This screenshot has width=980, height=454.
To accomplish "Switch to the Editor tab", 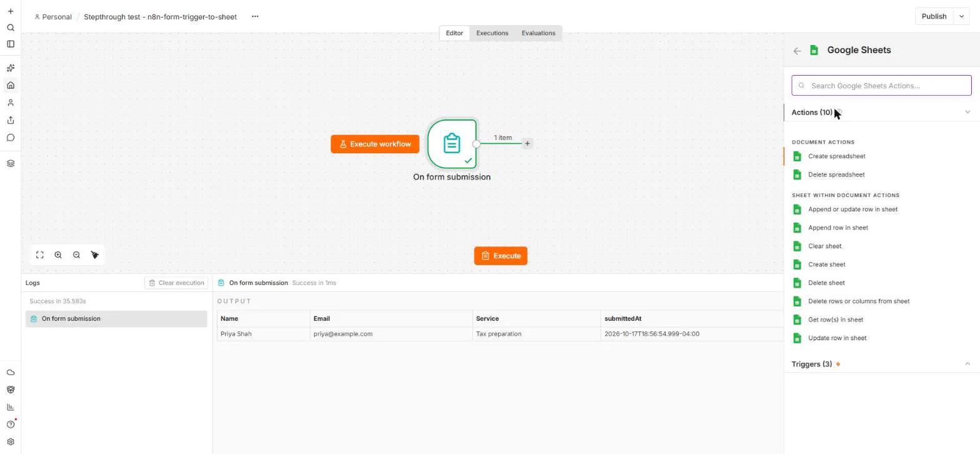I will tap(454, 33).
